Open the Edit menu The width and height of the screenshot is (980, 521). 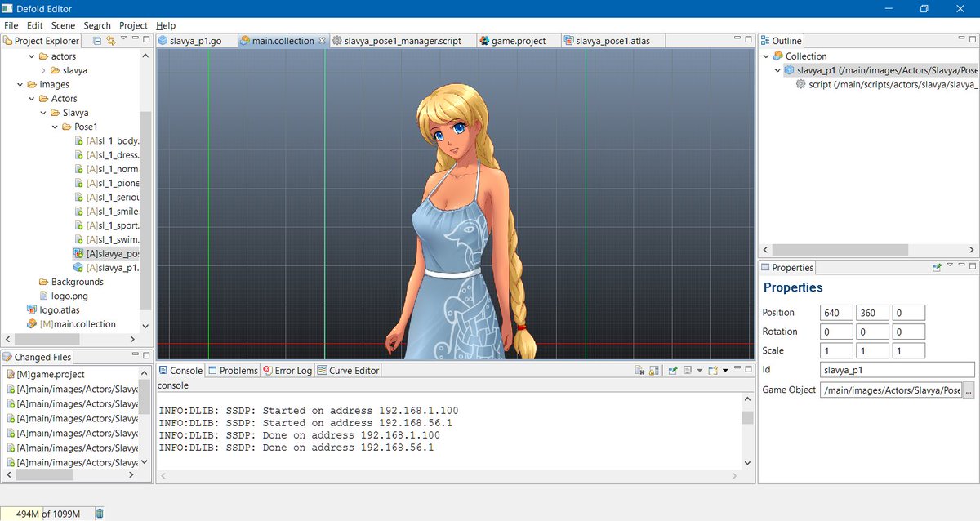[34, 26]
